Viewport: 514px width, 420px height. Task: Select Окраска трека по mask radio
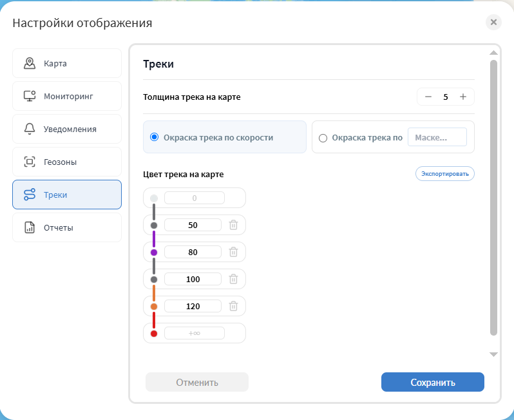[323, 138]
